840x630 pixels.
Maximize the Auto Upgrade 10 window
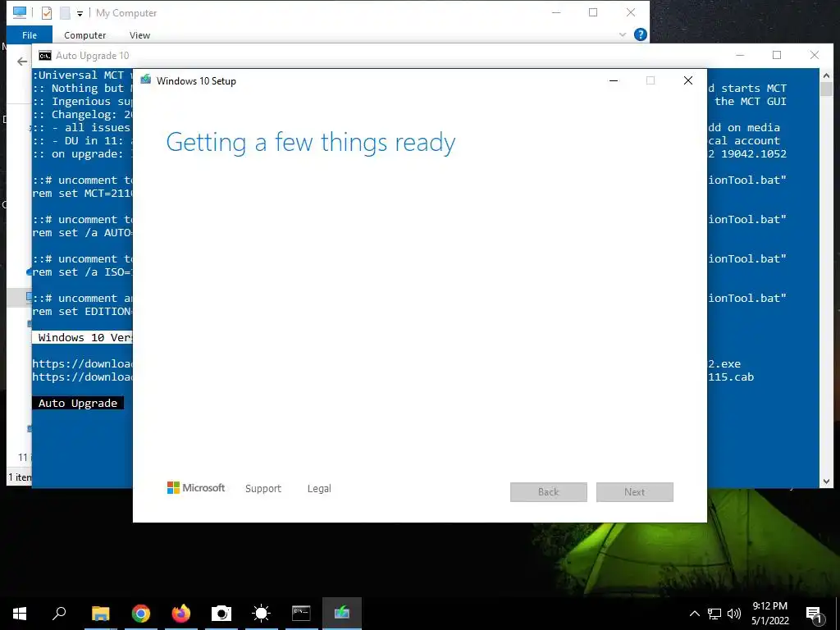pos(777,55)
